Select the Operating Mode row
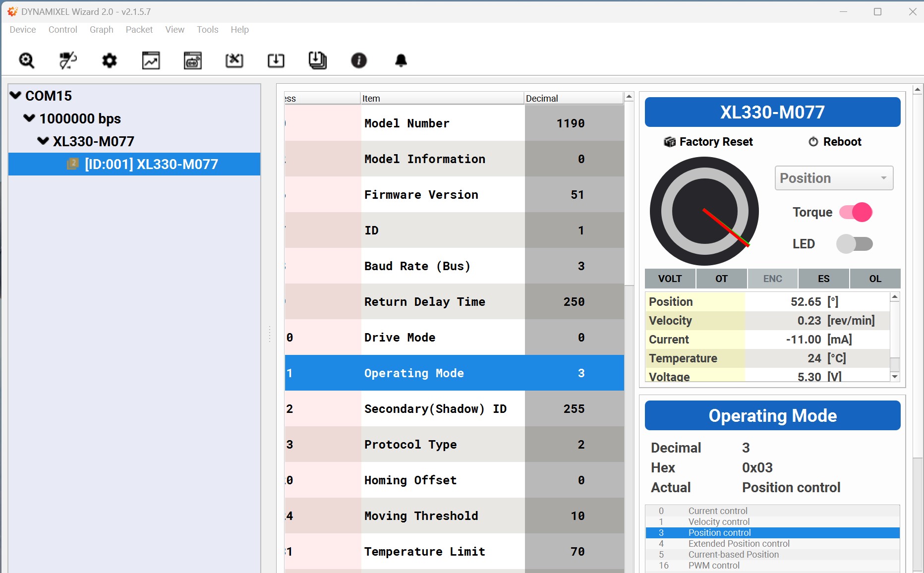 coord(455,373)
